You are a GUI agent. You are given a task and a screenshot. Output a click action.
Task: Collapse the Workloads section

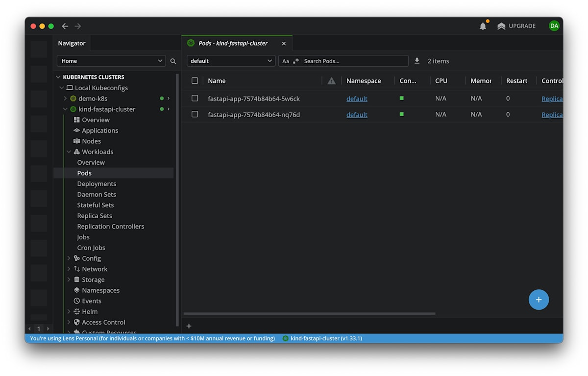click(69, 152)
